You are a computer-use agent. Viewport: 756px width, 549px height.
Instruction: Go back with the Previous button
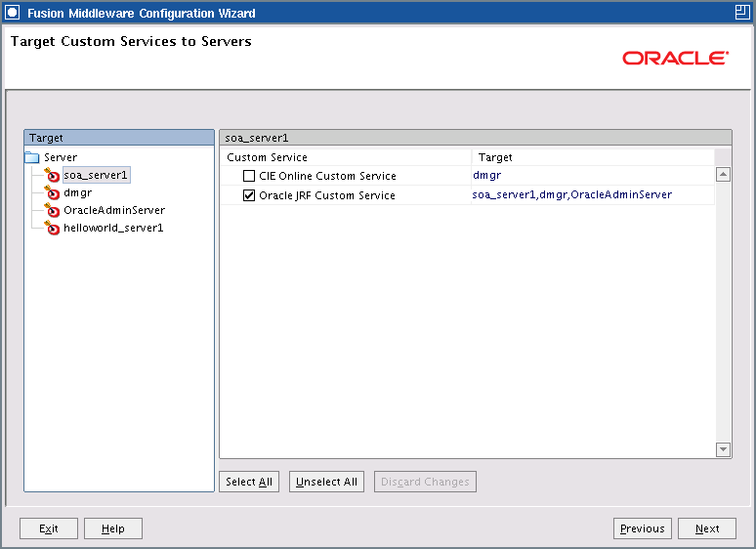pos(643,528)
